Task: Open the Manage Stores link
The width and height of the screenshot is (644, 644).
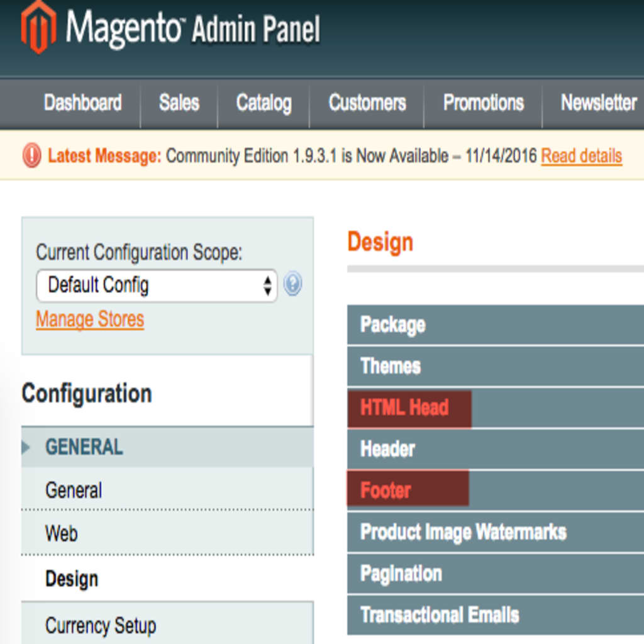Action: click(x=90, y=319)
